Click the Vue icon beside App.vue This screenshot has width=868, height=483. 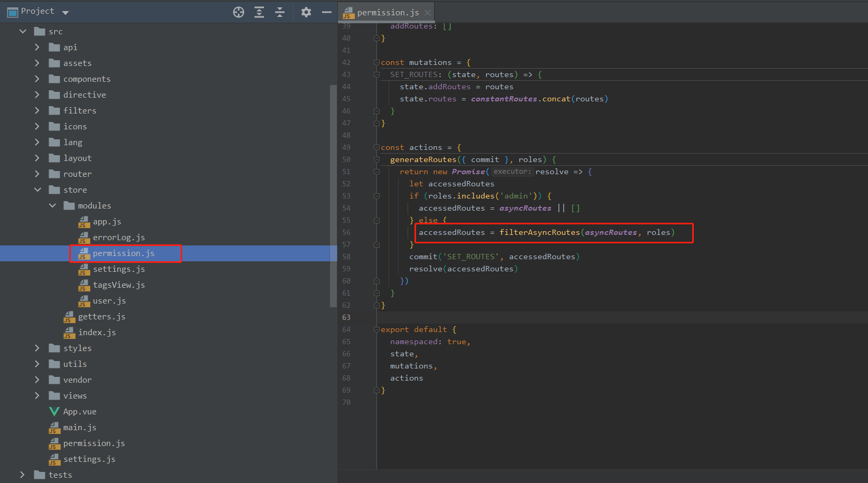[54, 411]
